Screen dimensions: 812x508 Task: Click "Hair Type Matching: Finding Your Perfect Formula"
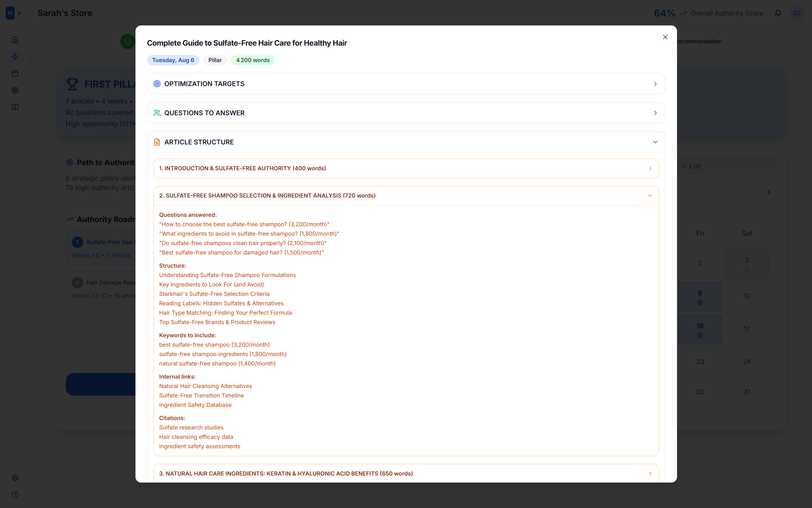tap(225, 313)
